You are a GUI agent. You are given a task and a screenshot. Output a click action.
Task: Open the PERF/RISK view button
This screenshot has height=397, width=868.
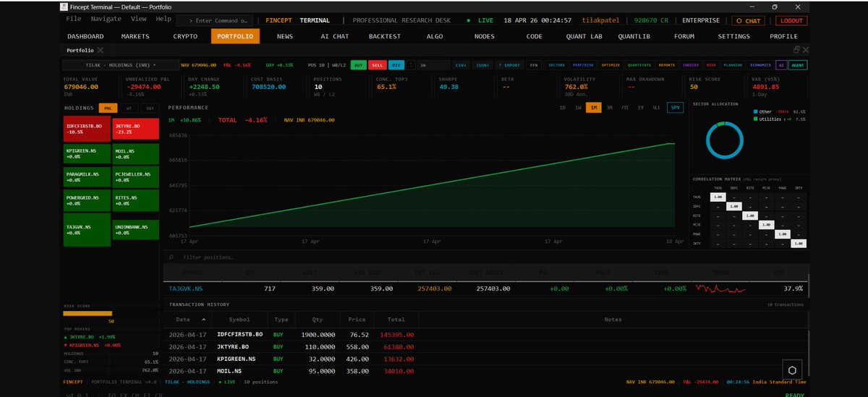click(x=584, y=65)
